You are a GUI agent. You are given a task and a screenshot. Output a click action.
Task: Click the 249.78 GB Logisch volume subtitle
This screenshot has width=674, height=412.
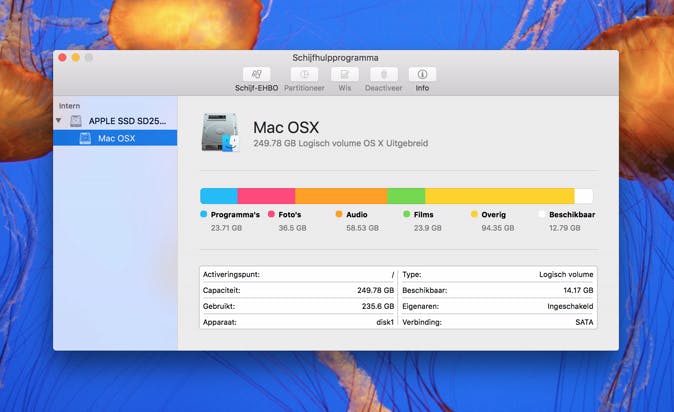point(340,143)
